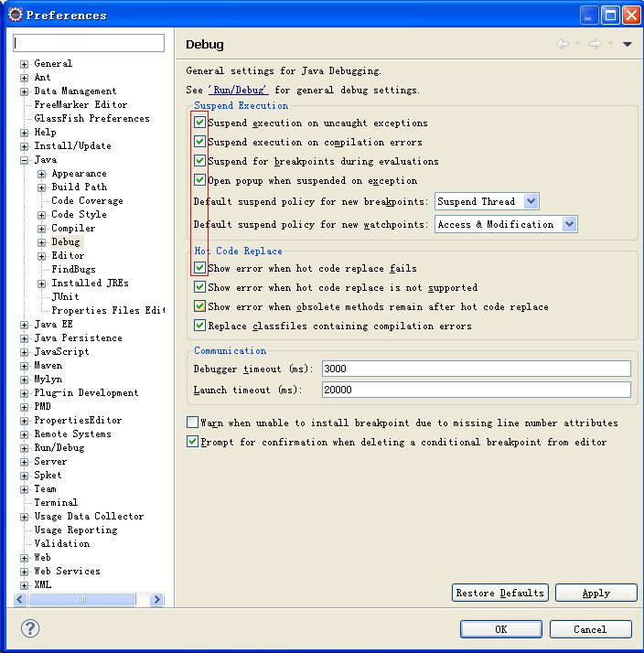644x653 pixels.
Task: Expand the Appearance node under Java
Action: pos(42,174)
